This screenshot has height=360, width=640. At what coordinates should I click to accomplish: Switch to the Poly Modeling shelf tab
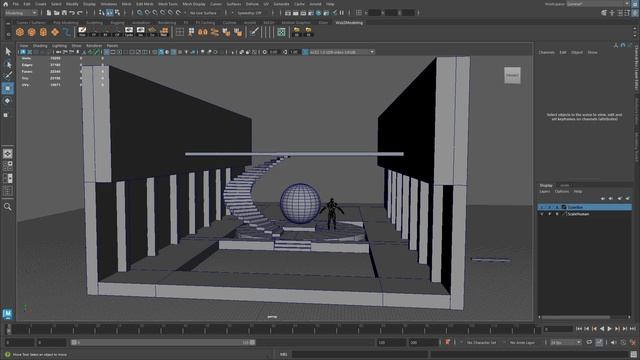click(66, 23)
